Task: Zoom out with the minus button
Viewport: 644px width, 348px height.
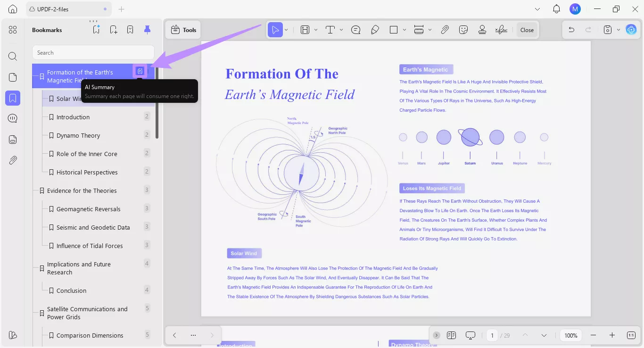Action: point(593,335)
